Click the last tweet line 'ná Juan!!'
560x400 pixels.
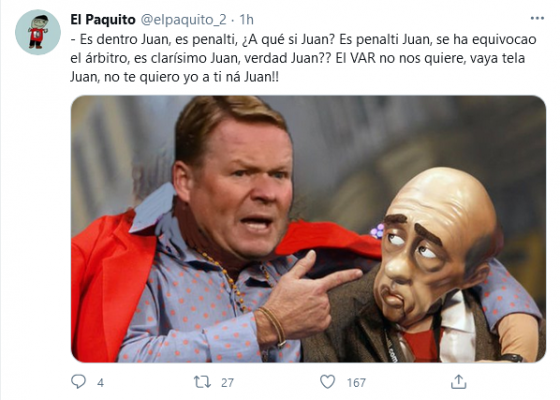point(174,77)
